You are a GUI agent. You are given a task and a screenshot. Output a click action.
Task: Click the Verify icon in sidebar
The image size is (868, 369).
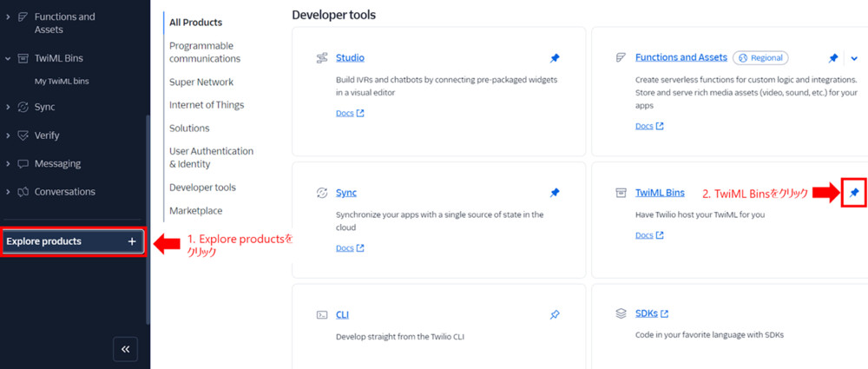23,135
